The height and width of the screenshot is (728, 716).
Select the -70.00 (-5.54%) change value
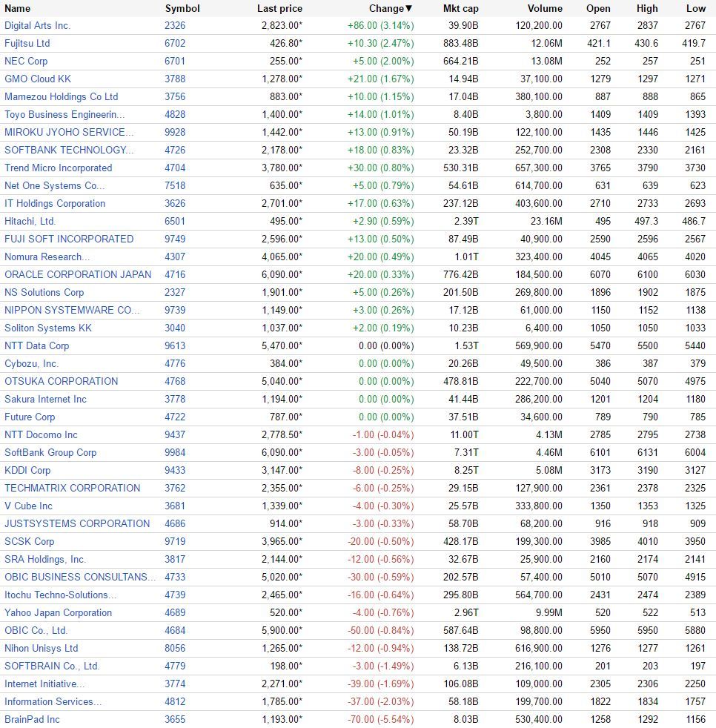coord(381,720)
